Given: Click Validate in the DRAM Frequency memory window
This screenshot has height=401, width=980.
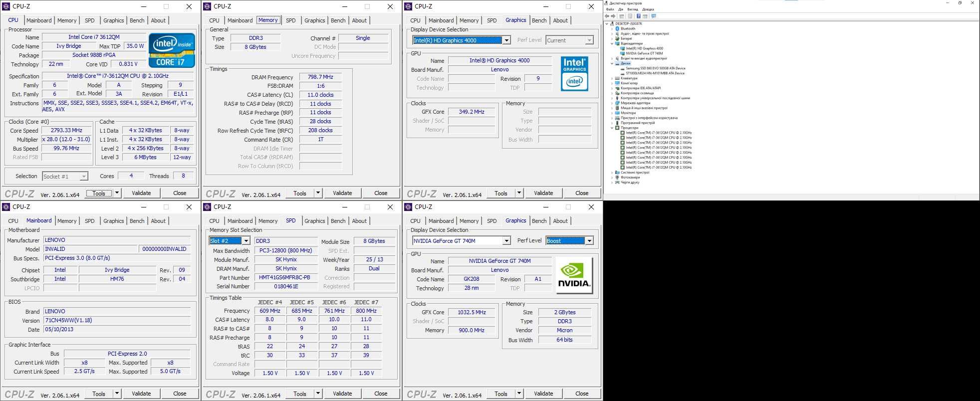Looking at the screenshot, I should coord(342,193).
